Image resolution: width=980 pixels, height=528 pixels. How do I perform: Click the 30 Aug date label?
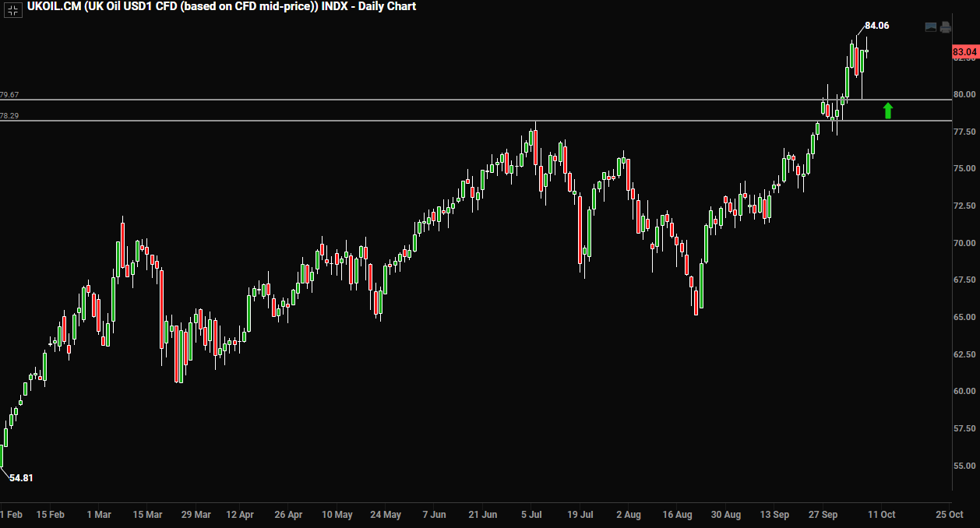point(726,515)
